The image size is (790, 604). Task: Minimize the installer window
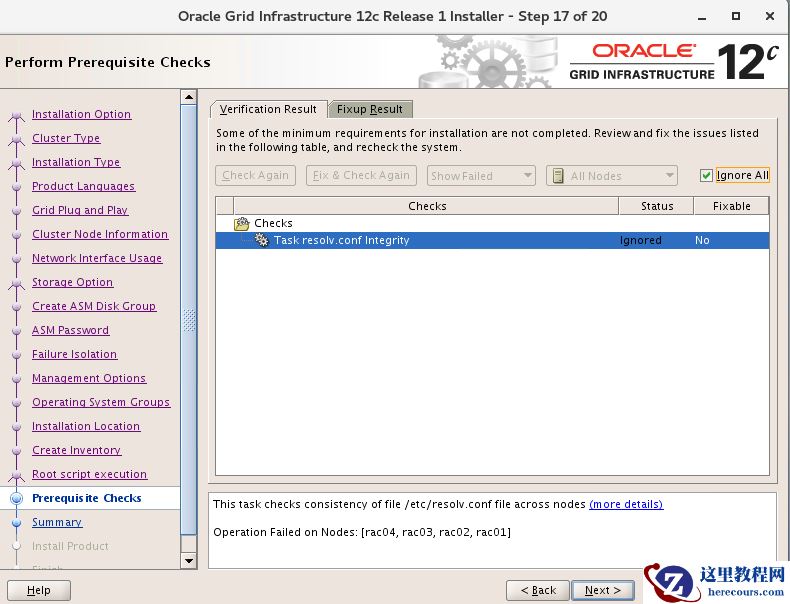coord(702,18)
